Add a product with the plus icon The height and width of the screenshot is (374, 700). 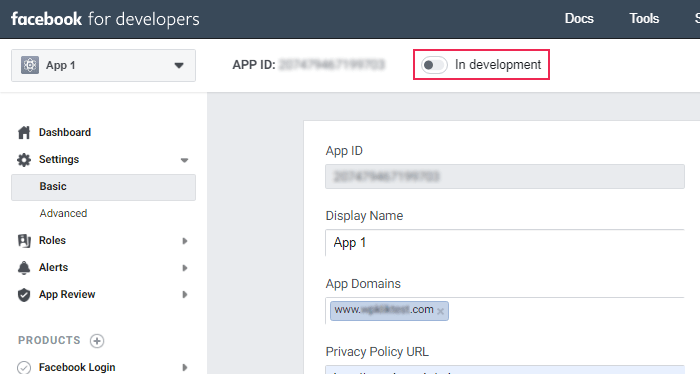(x=97, y=341)
